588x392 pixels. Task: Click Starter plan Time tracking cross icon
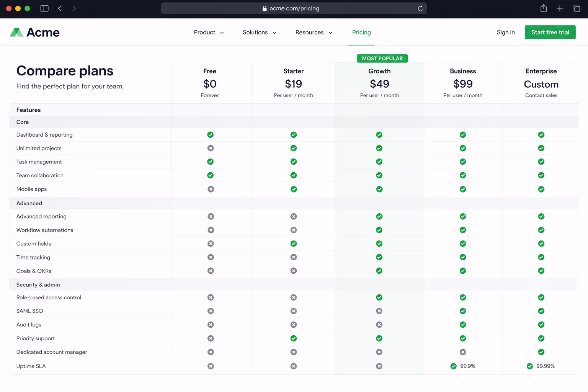[294, 257]
